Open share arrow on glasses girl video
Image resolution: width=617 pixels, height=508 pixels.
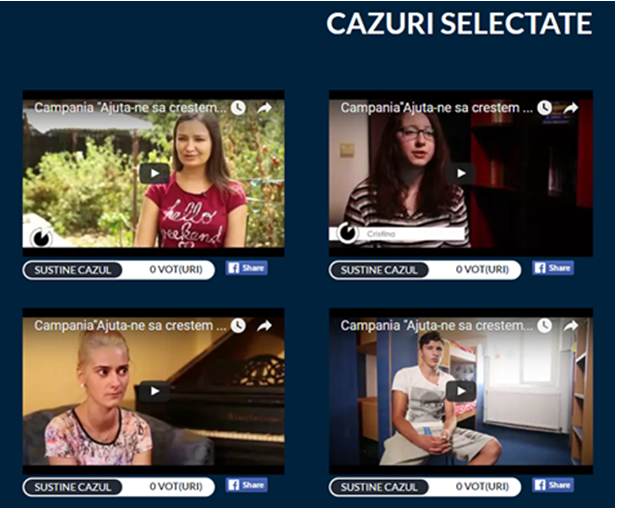[x=571, y=107]
